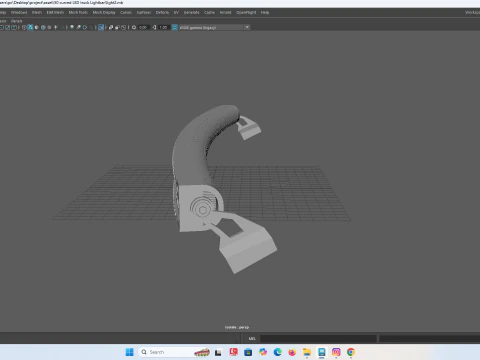Toggle isolate select icon
This screenshot has height=360, width=480.
pyautogui.click(x=101, y=27)
